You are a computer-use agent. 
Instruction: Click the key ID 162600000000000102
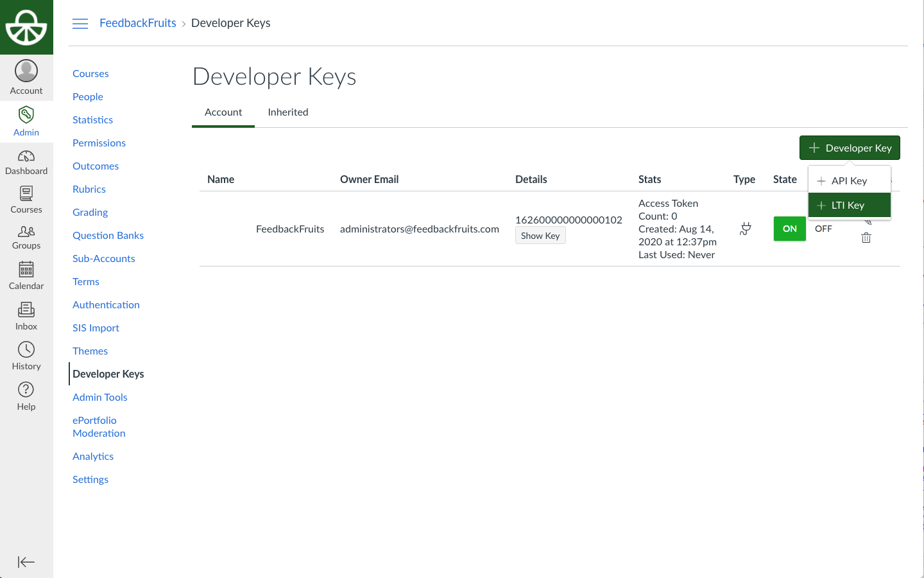(569, 220)
